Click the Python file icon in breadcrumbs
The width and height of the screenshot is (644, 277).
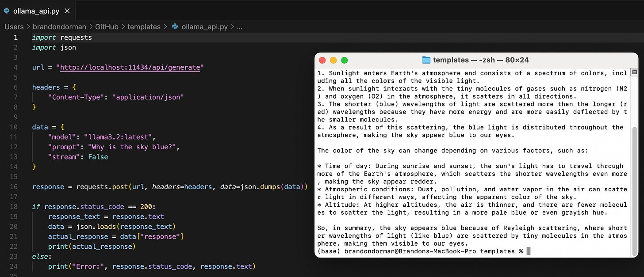175,27
